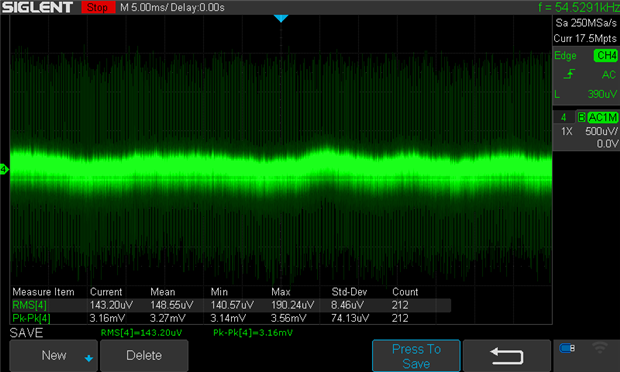620x372 pixels.
Task: Click the 0.0V channel offset value
Action: click(x=607, y=144)
